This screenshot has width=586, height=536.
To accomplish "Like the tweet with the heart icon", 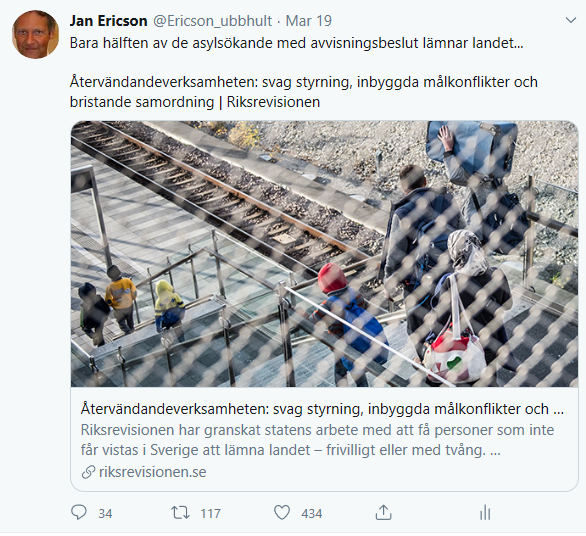I will pos(282,512).
